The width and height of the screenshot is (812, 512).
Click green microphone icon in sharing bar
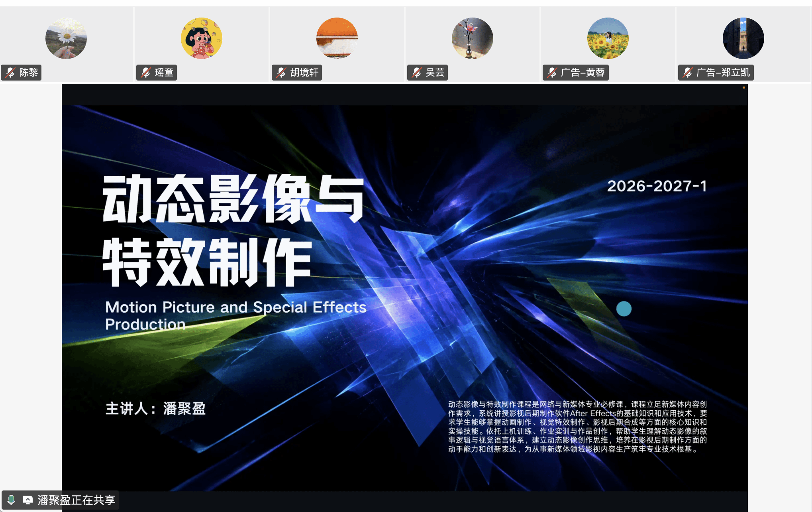[11, 500]
